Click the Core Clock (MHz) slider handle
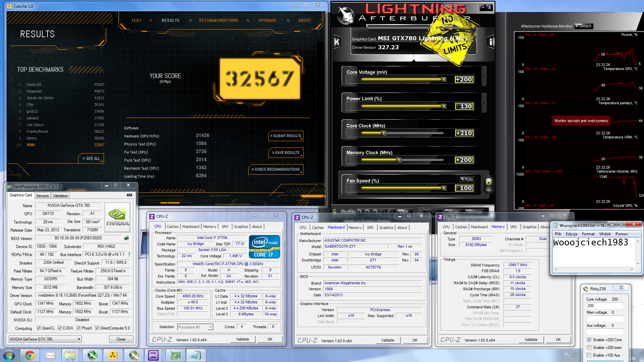 [384, 133]
